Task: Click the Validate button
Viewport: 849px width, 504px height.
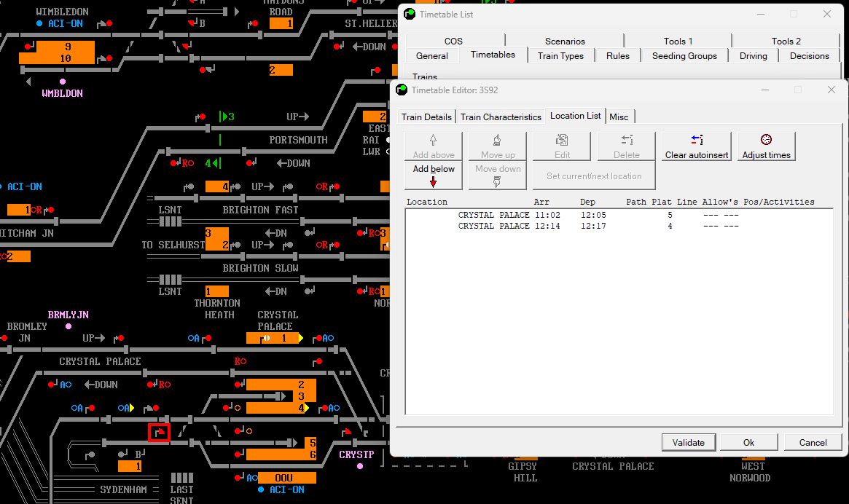Action: pos(688,442)
